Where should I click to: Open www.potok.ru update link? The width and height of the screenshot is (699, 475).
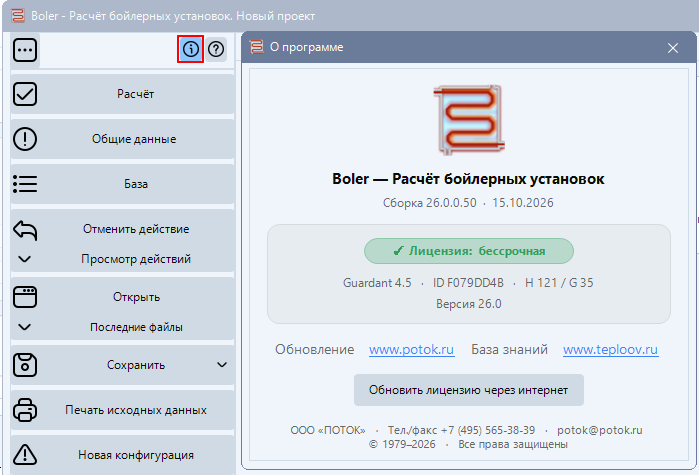pos(411,349)
